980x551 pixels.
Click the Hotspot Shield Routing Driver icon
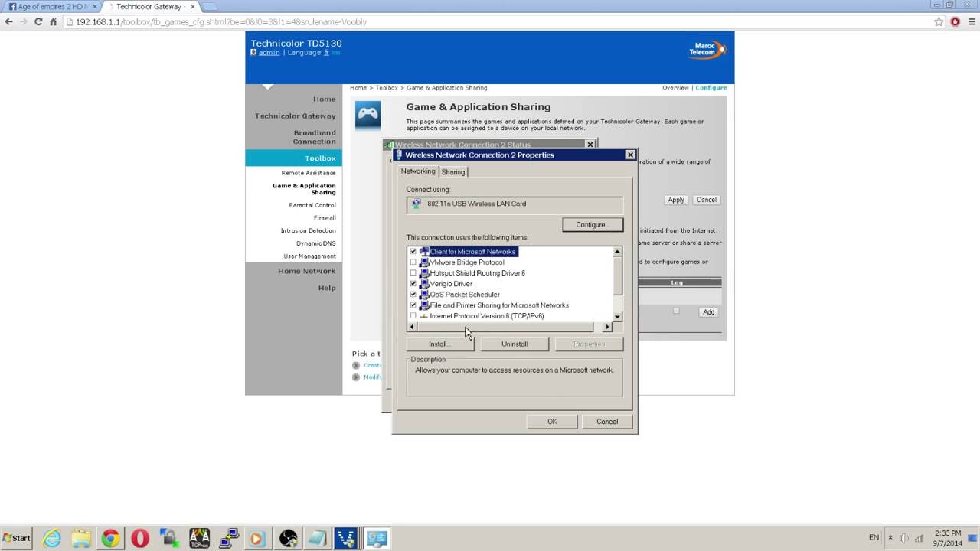point(424,273)
